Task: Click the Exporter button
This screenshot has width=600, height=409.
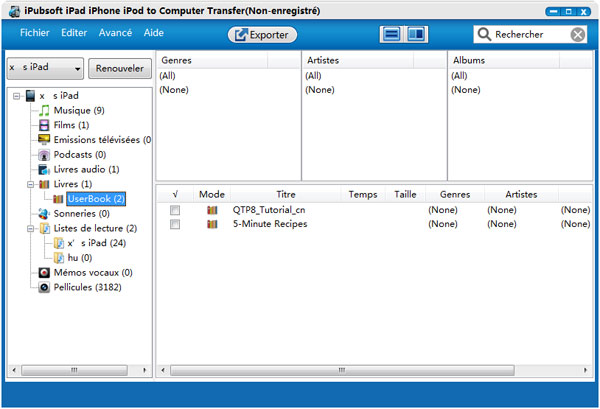Action: tap(262, 35)
